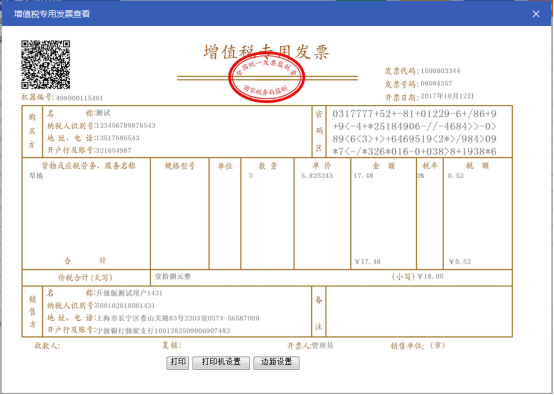The image size is (554, 395).
Task: Click the 数量 column header
Action: 267,166
